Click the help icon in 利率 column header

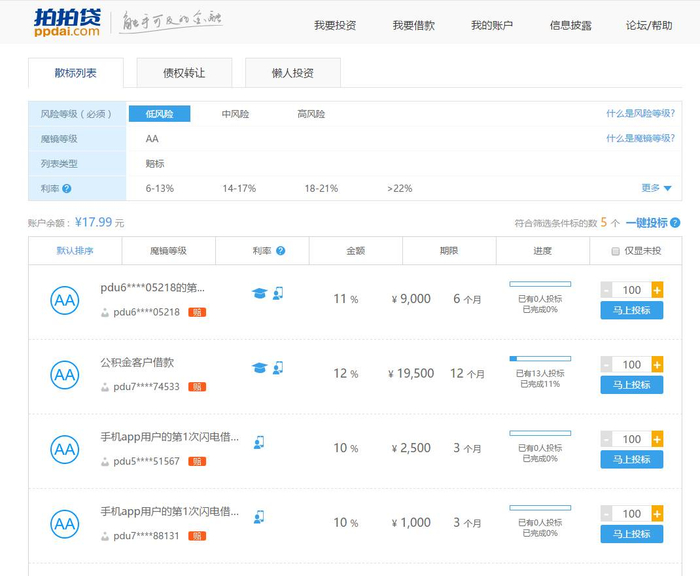(280, 250)
